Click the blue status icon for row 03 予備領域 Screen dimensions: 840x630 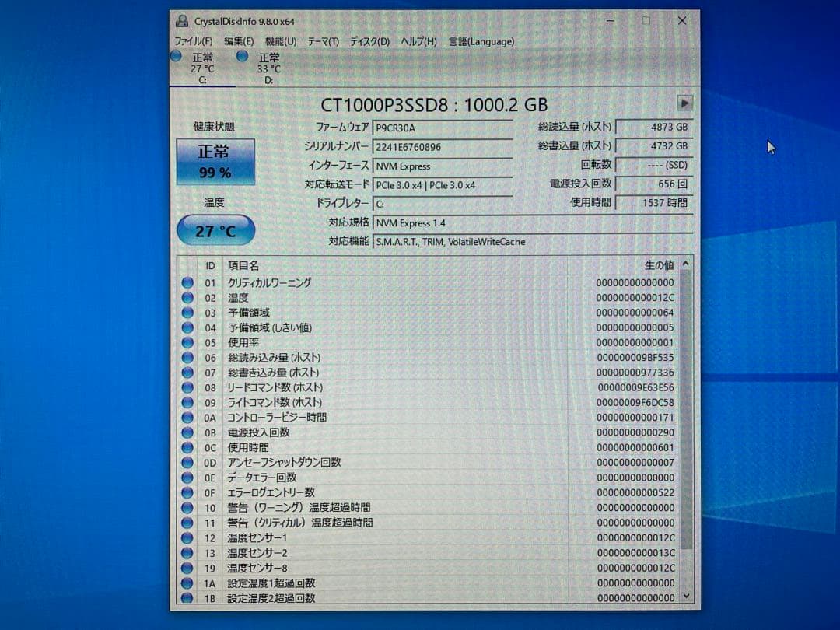(187, 313)
